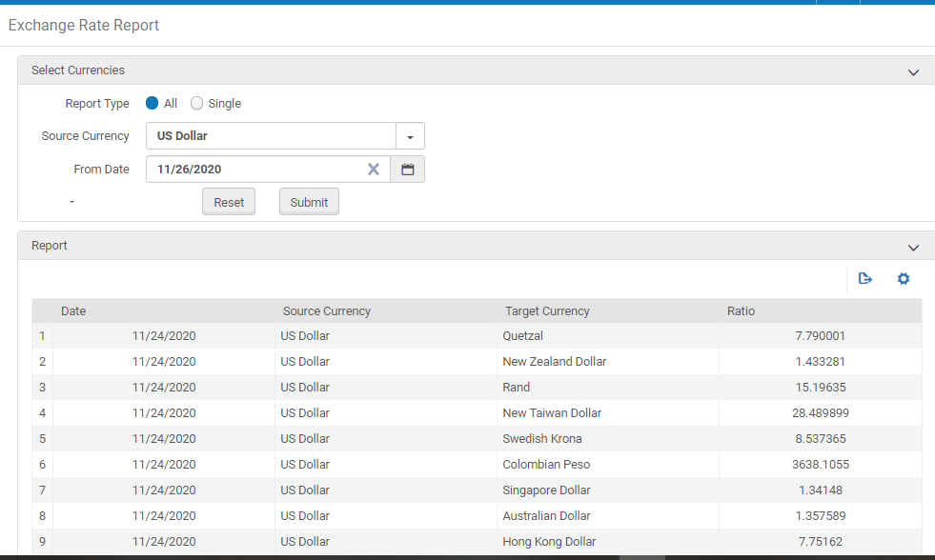This screenshot has height=560, width=935.
Task: Click the US Dollar source currency box
Action: (x=271, y=136)
